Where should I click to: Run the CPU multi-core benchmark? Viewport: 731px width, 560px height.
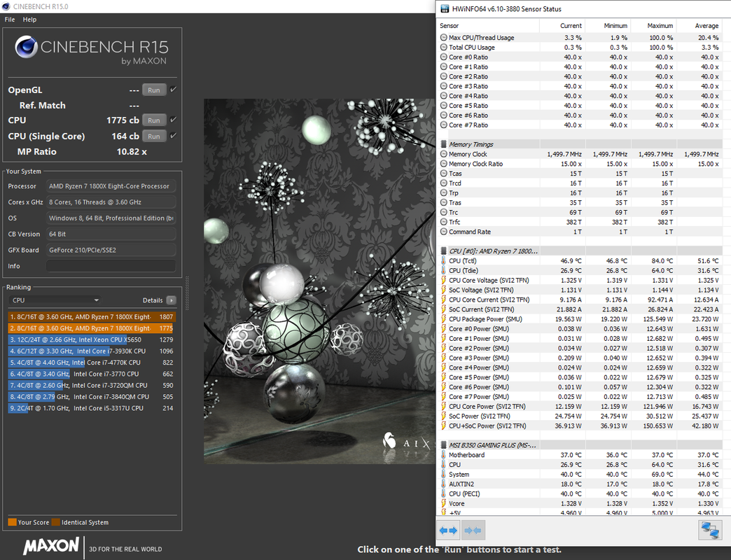[x=154, y=120]
